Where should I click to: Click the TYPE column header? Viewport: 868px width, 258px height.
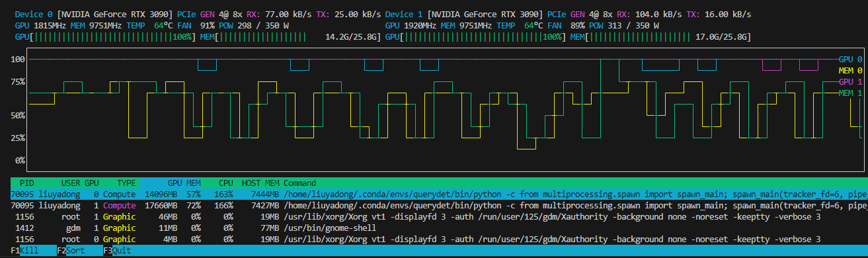[126, 183]
